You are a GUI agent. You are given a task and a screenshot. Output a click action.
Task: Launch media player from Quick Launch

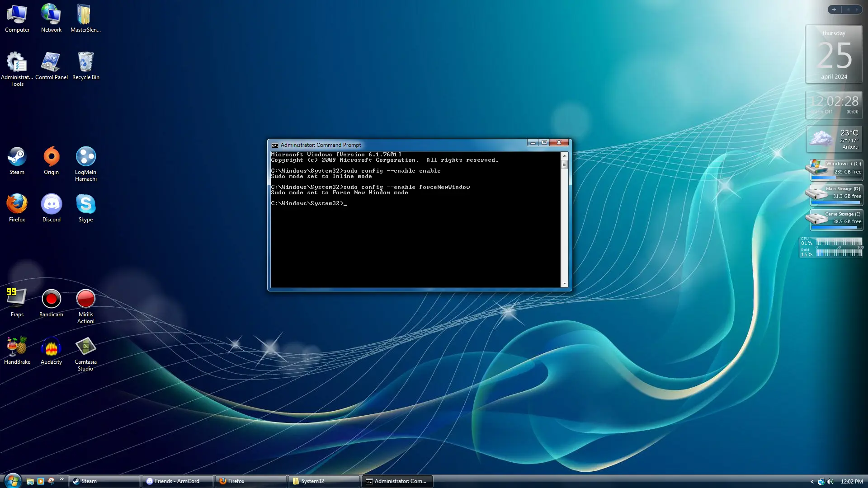(x=40, y=481)
